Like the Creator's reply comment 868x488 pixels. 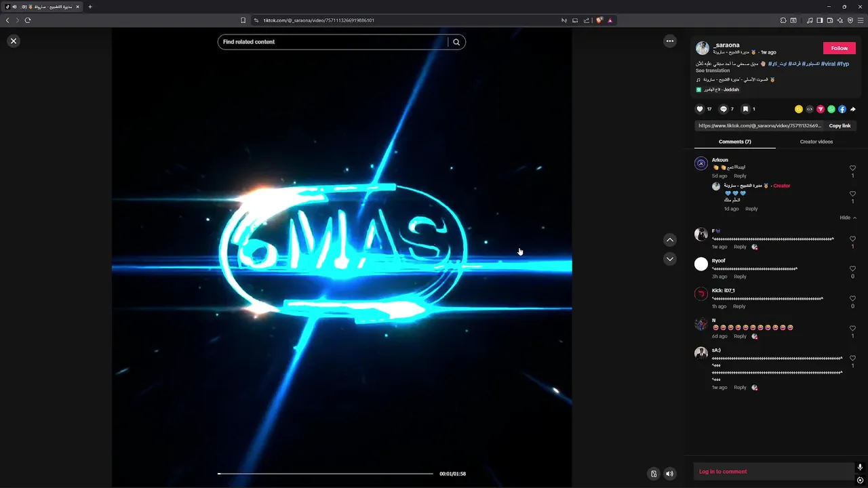click(x=853, y=194)
